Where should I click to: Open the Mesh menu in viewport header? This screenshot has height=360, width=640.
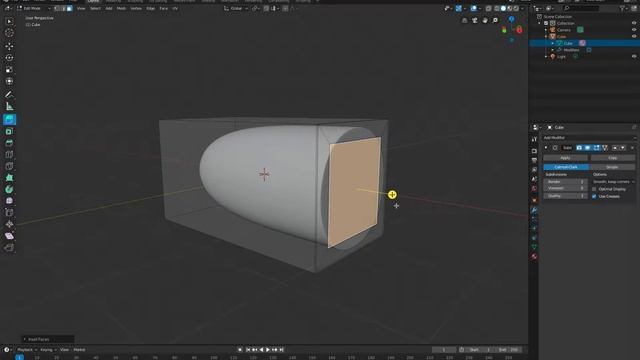point(121,8)
